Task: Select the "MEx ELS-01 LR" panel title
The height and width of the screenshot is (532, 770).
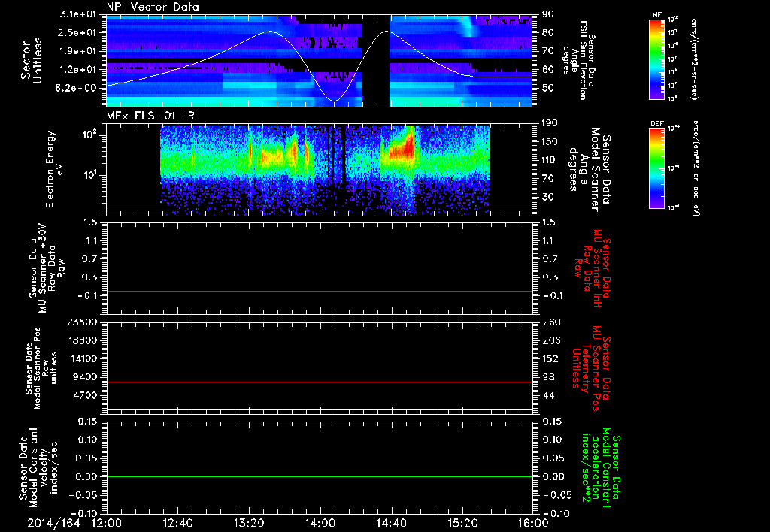Action: (x=150, y=116)
